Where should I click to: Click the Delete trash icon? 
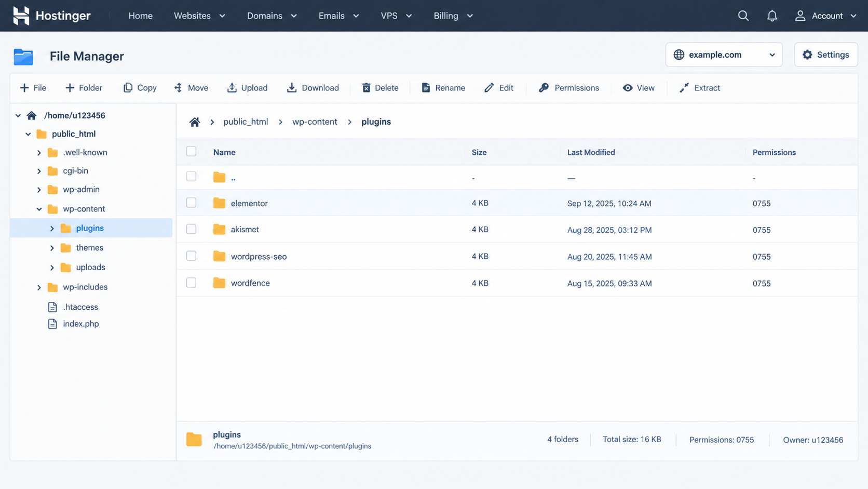click(x=366, y=88)
